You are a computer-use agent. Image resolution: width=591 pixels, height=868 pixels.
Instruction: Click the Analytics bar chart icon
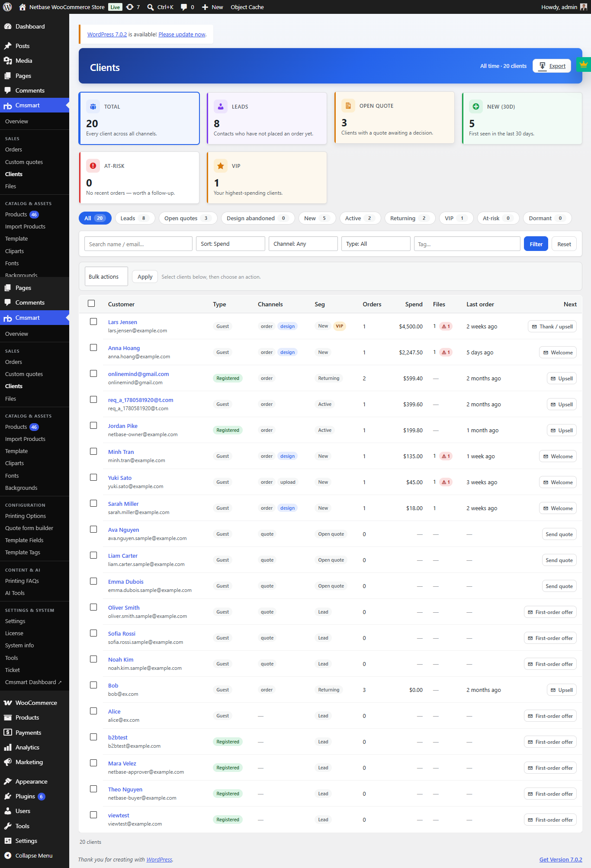[8, 747]
